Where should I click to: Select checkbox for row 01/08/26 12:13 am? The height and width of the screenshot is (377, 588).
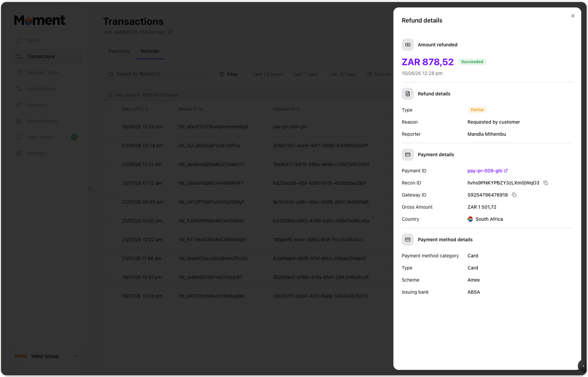(x=111, y=164)
